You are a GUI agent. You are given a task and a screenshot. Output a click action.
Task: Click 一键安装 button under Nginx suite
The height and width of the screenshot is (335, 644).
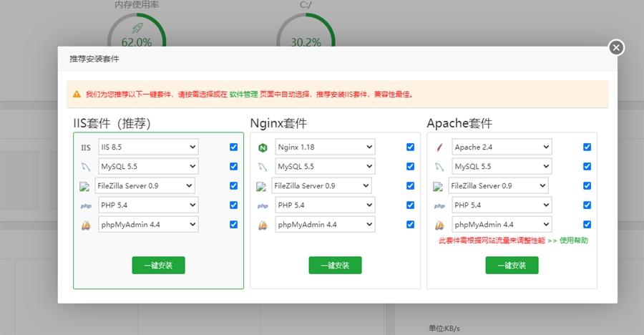pos(335,265)
